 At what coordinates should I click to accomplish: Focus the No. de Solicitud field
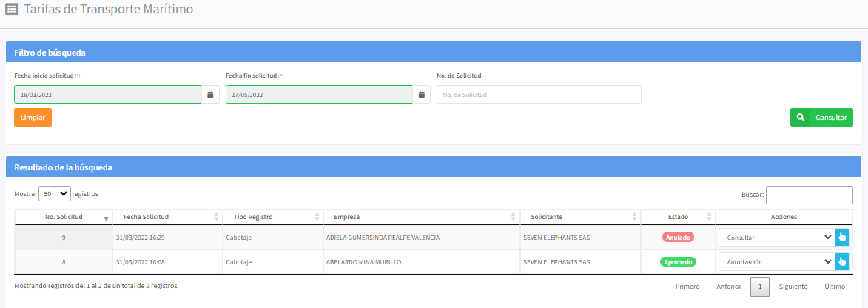[539, 95]
